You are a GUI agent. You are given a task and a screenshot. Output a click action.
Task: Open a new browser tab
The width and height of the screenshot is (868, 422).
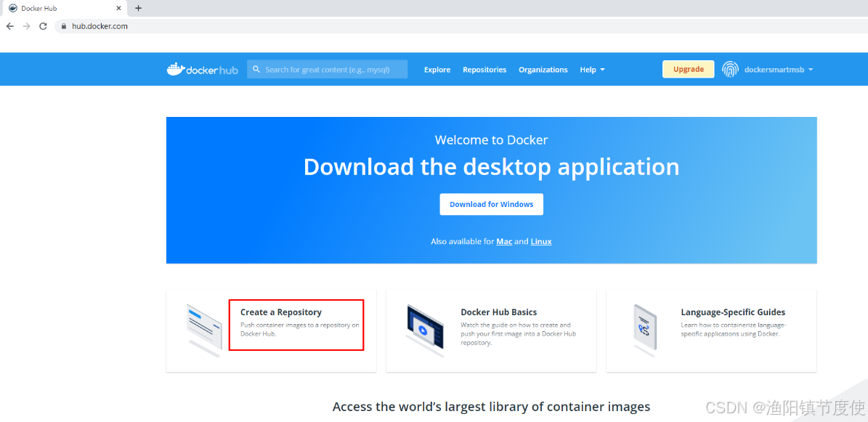139,8
